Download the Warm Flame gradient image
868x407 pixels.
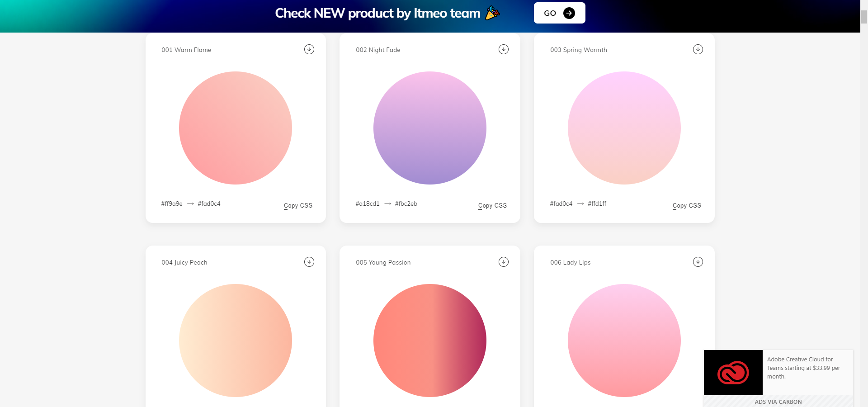[x=309, y=49]
